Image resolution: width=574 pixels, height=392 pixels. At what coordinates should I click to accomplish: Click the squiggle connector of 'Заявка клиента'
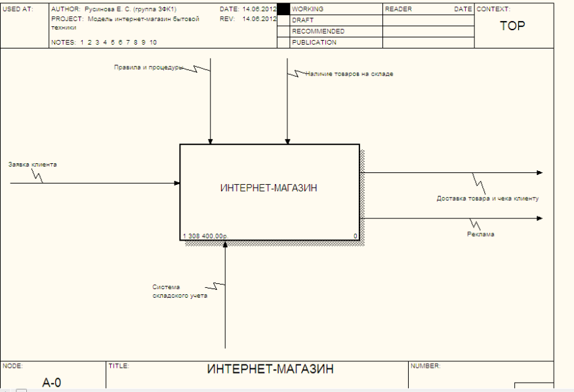(37, 176)
